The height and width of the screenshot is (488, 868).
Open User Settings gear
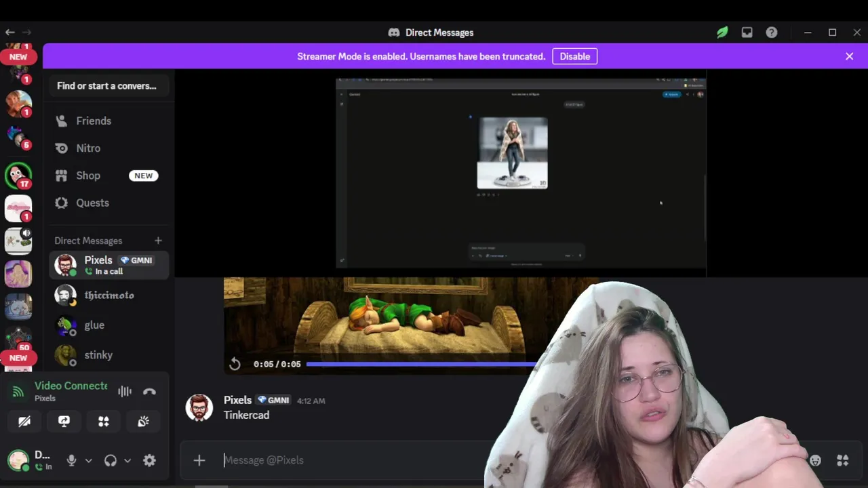click(x=150, y=460)
